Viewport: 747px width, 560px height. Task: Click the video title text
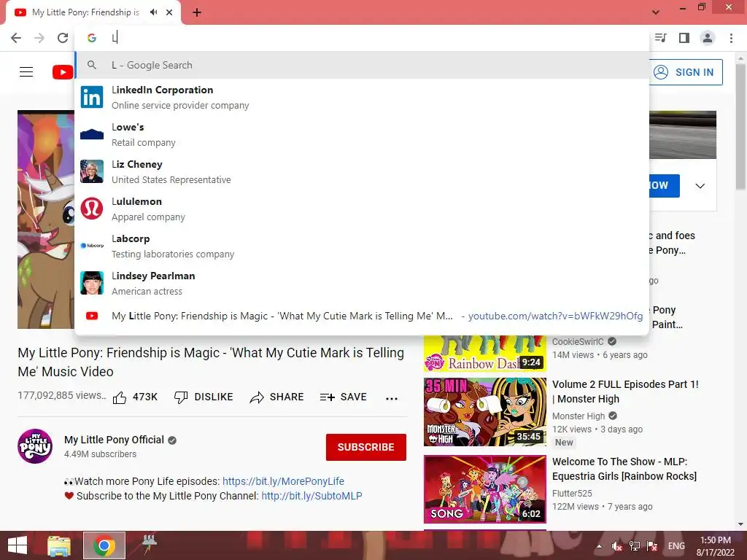click(x=211, y=362)
